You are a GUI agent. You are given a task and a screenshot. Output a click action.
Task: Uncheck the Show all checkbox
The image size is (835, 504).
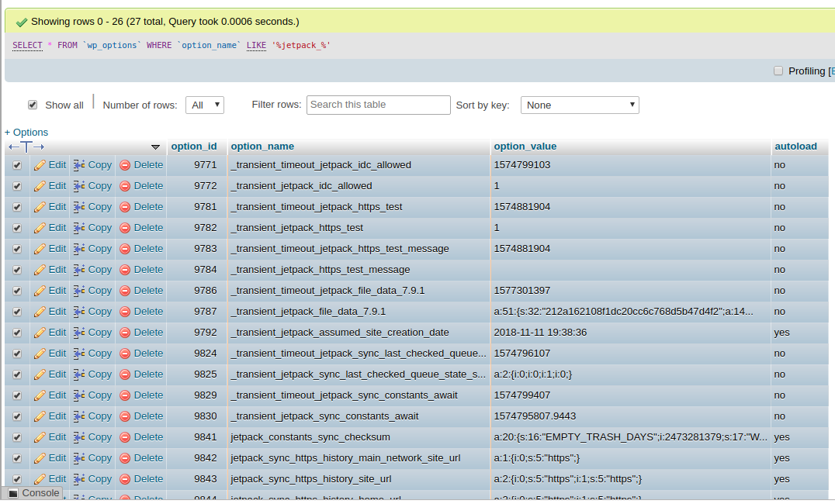click(x=32, y=105)
